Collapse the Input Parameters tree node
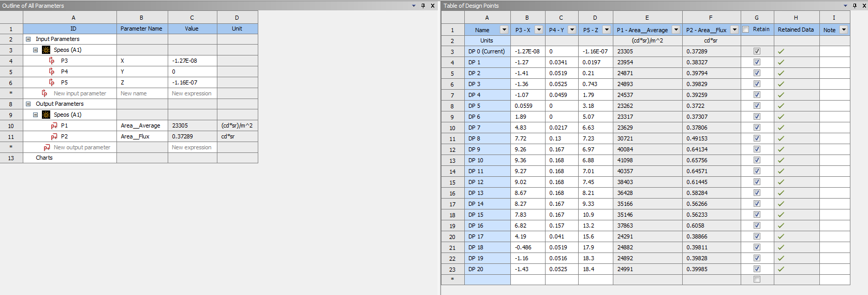The height and width of the screenshot is (295, 868). 28,39
